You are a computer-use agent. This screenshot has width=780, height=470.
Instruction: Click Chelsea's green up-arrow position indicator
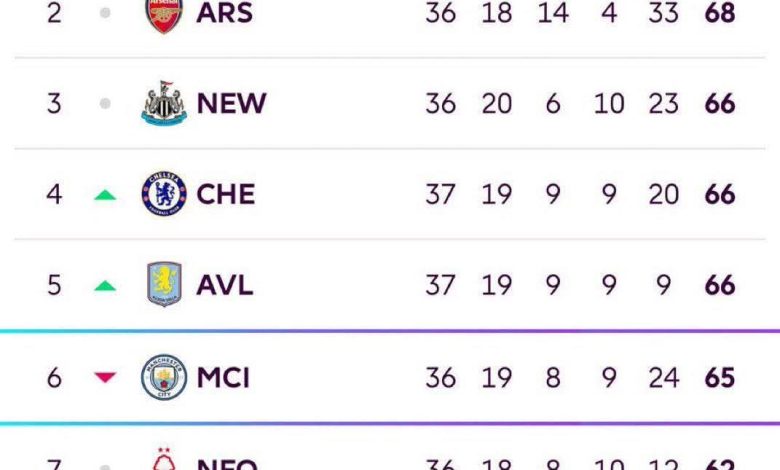(x=105, y=195)
